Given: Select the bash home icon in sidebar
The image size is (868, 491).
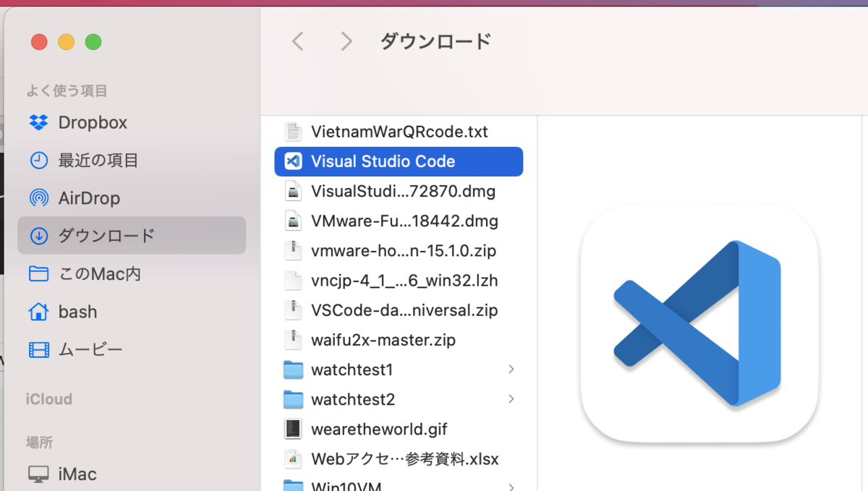Looking at the screenshot, I should [x=39, y=311].
